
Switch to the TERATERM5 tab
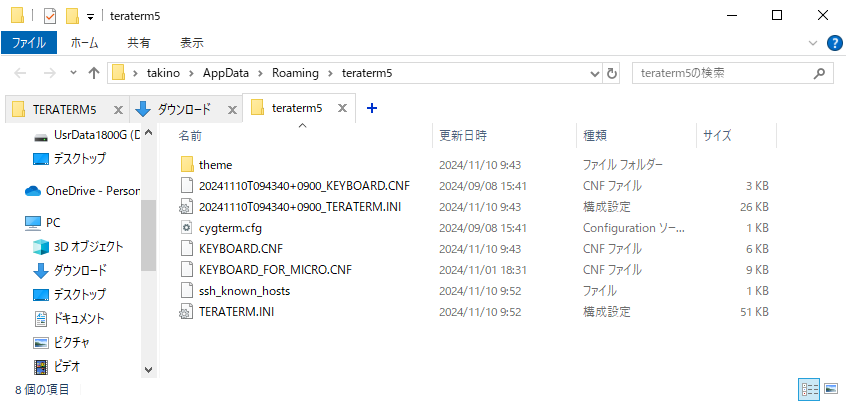click(x=64, y=110)
